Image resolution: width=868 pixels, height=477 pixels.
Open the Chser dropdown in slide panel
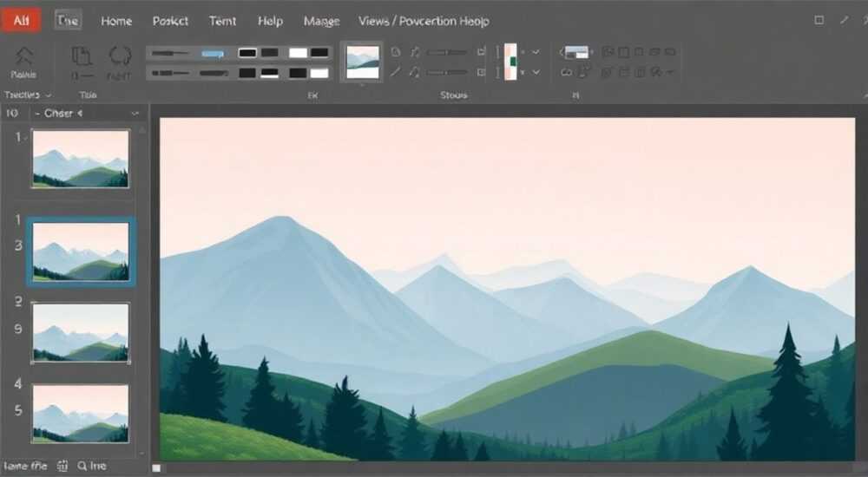click(87, 114)
